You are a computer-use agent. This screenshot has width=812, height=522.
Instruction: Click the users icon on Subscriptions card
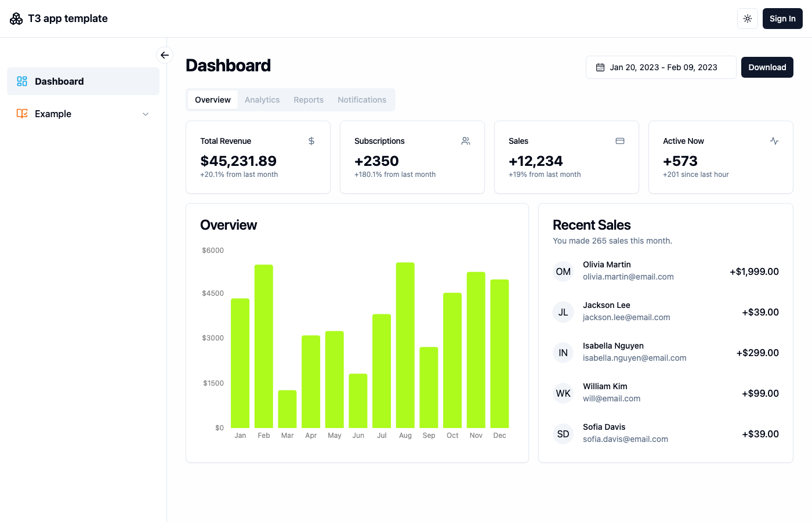pos(465,140)
